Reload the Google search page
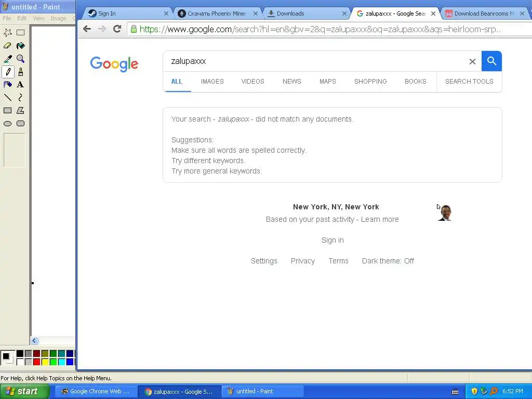This screenshot has width=532, height=399. point(117,29)
